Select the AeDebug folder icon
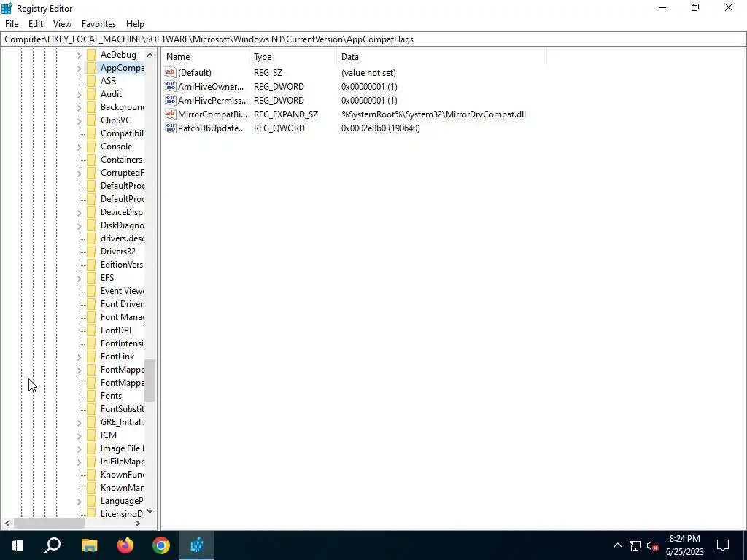Screen dimensions: 747x560 [x=91, y=55]
